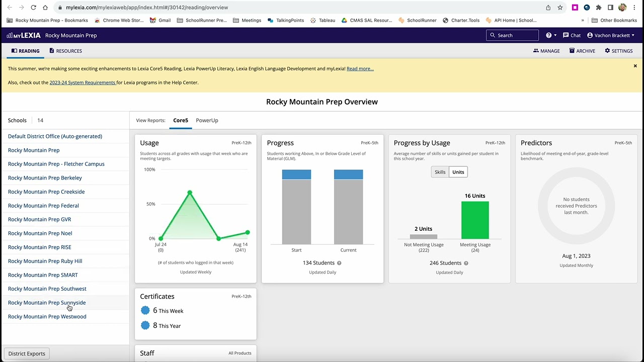Image resolution: width=644 pixels, height=362 pixels.
Task: Show hidden bookmarks with the double chevron
Action: pos(583,21)
